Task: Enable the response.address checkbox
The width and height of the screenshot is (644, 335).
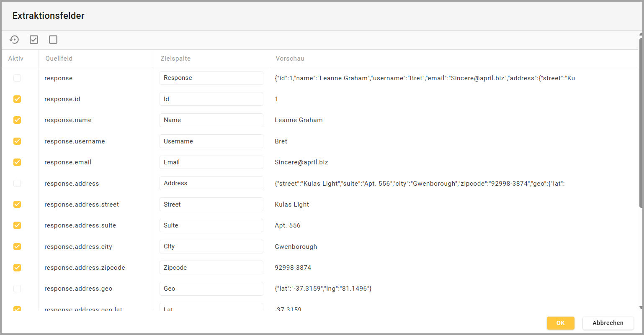Action: tap(17, 184)
